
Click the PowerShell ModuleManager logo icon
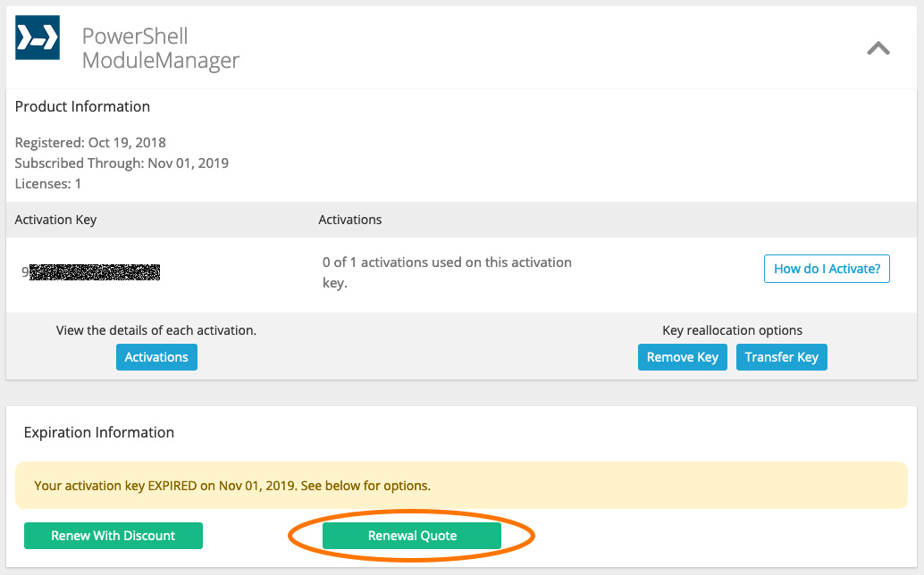pyautogui.click(x=38, y=37)
